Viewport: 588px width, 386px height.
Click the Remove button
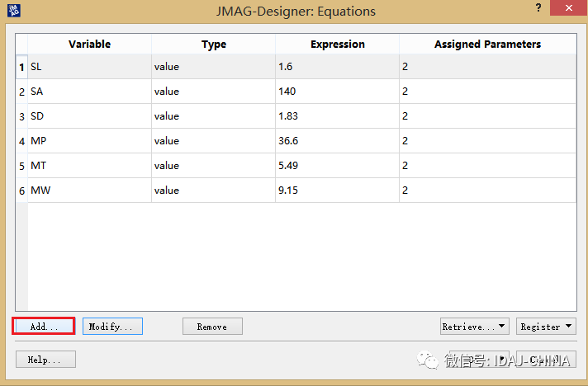click(212, 327)
